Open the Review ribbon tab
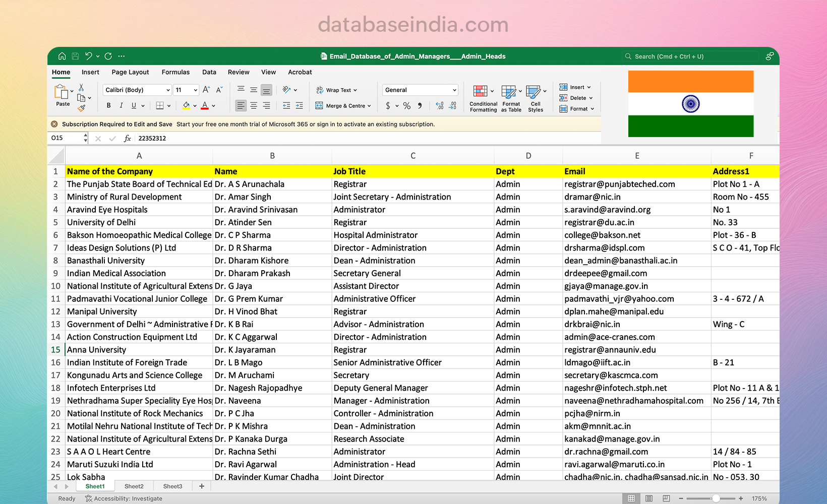 [x=239, y=72]
